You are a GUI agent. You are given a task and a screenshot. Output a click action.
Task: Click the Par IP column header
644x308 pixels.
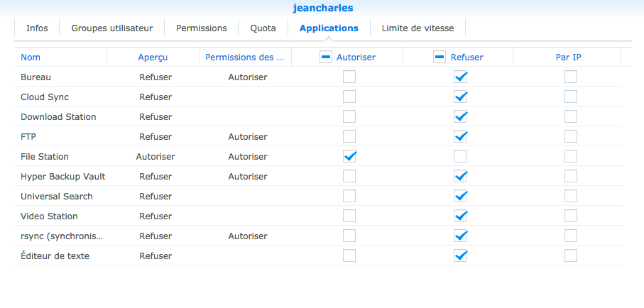[x=568, y=57]
